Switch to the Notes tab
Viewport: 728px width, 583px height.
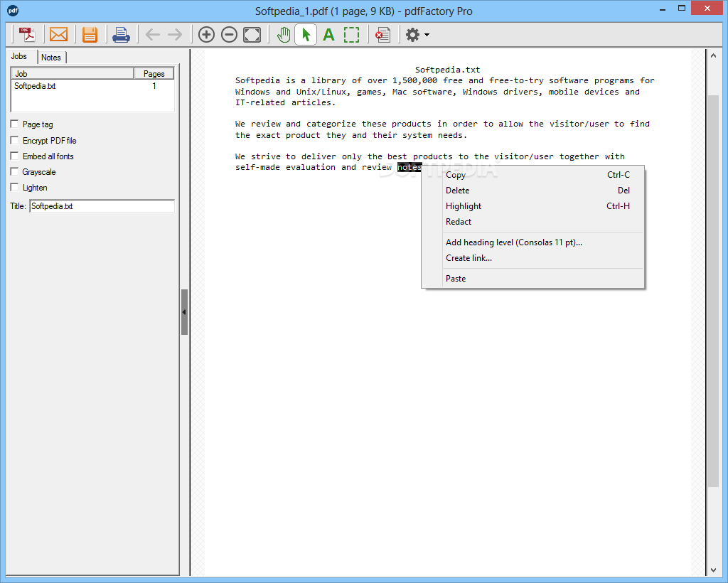(51, 58)
